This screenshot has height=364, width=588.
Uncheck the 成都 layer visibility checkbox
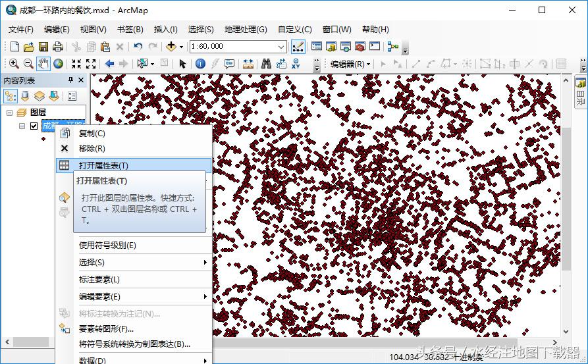pyautogui.click(x=34, y=126)
